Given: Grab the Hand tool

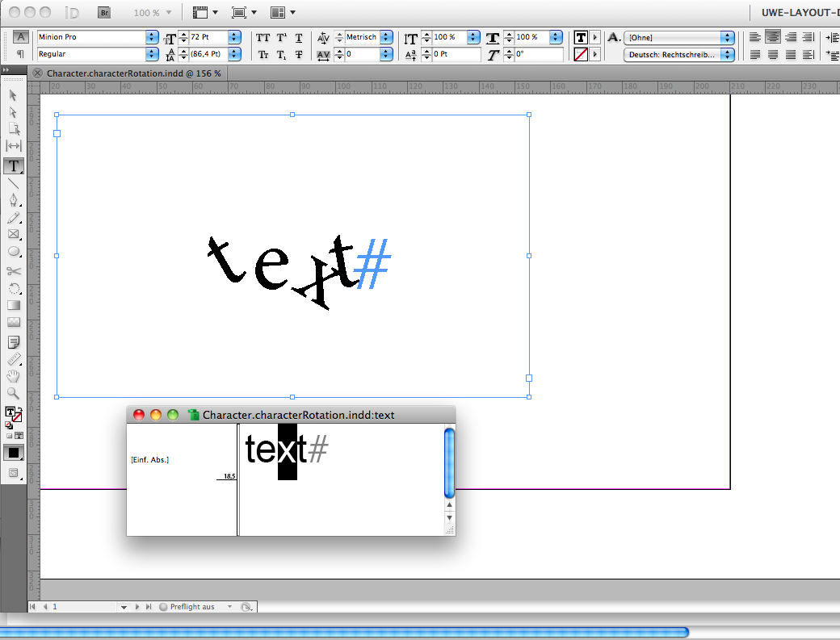Looking at the screenshot, I should (13, 376).
